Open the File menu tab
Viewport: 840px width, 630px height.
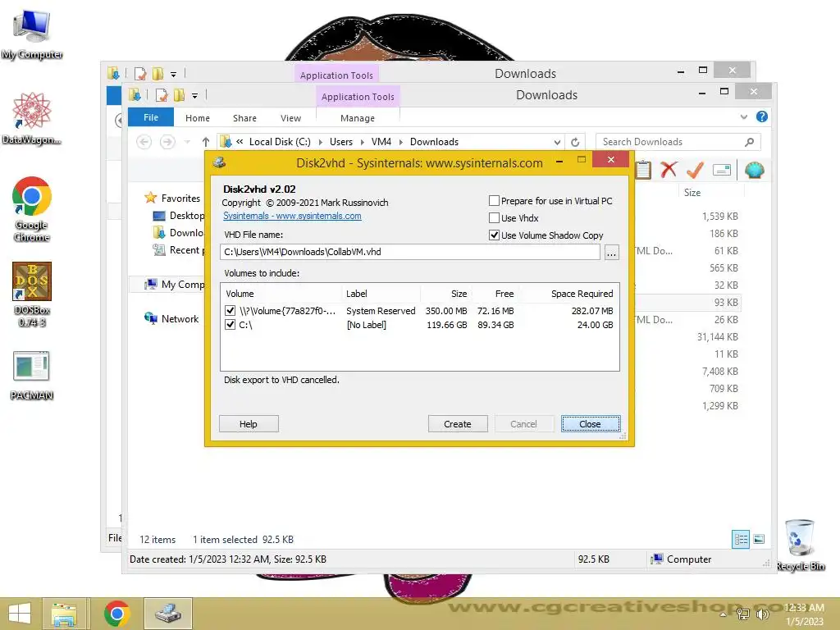click(x=151, y=117)
